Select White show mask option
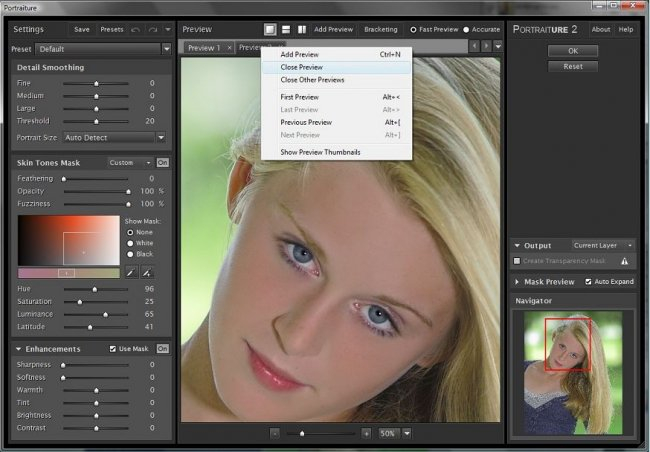The image size is (650, 452). pos(130,243)
